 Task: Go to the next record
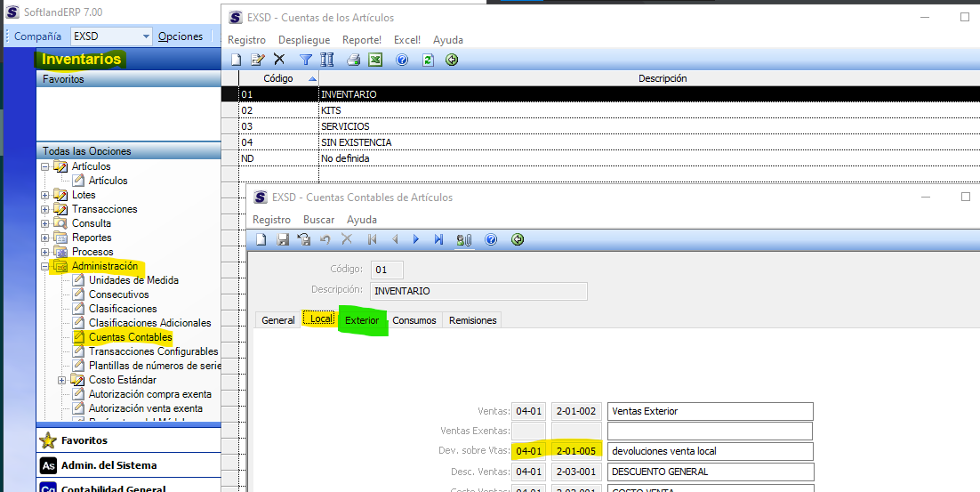pos(416,239)
